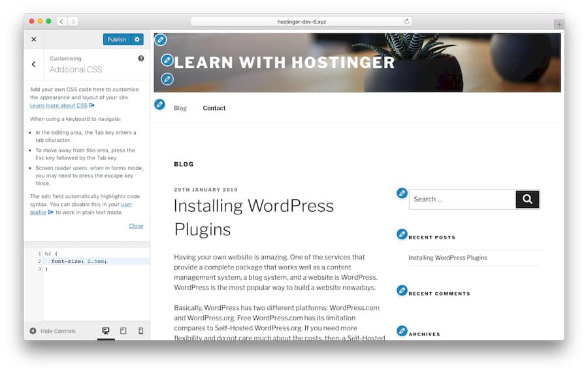Click the search magnifier button

click(x=527, y=199)
